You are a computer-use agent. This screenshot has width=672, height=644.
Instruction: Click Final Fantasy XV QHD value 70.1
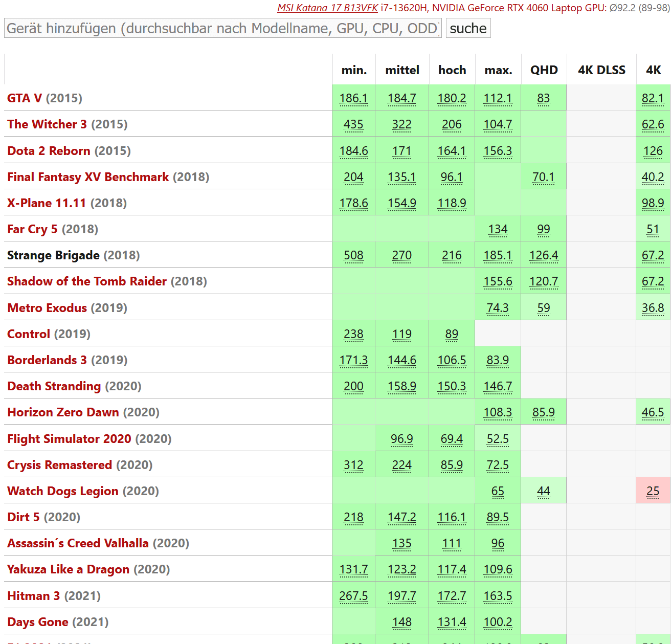click(544, 177)
